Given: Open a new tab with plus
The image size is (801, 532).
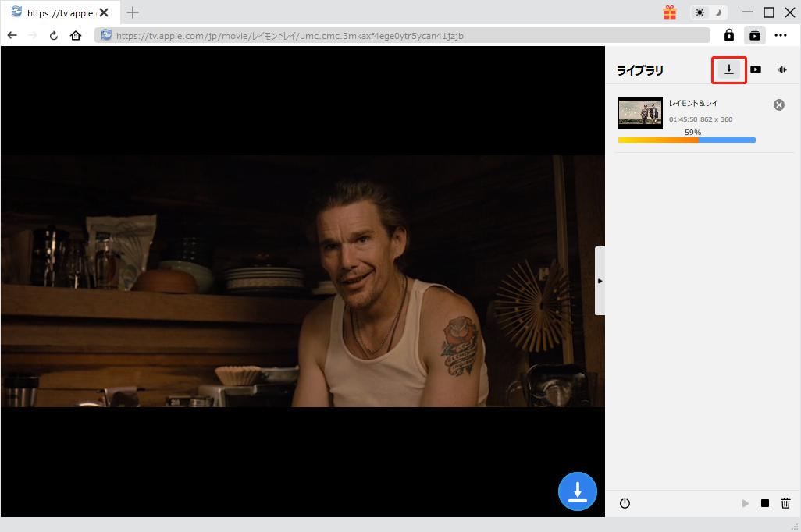Looking at the screenshot, I should 133,12.
